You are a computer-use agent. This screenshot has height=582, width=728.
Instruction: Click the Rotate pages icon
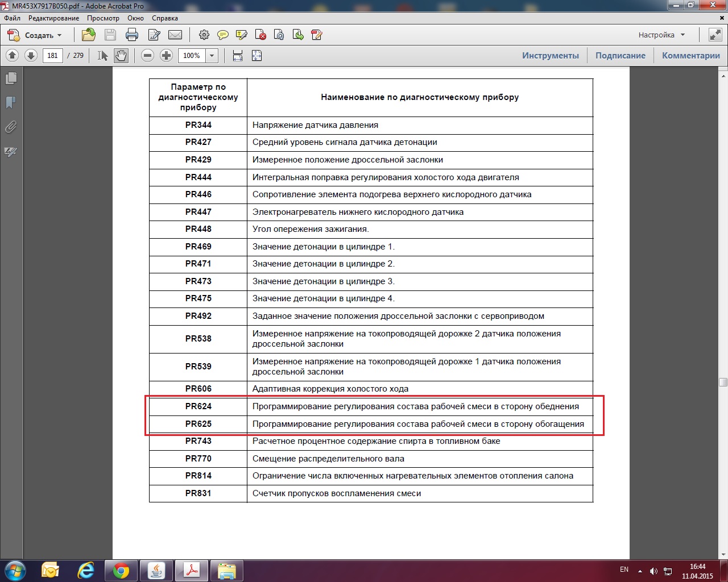tap(279, 35)
